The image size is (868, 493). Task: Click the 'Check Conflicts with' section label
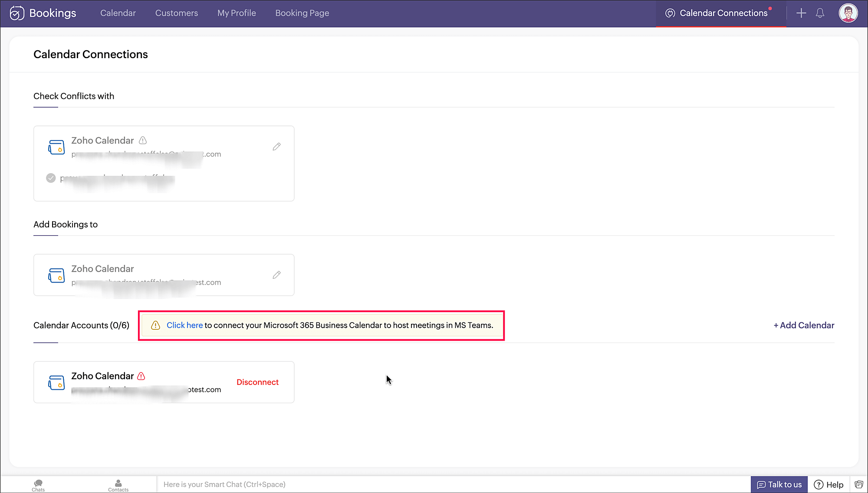74,96
